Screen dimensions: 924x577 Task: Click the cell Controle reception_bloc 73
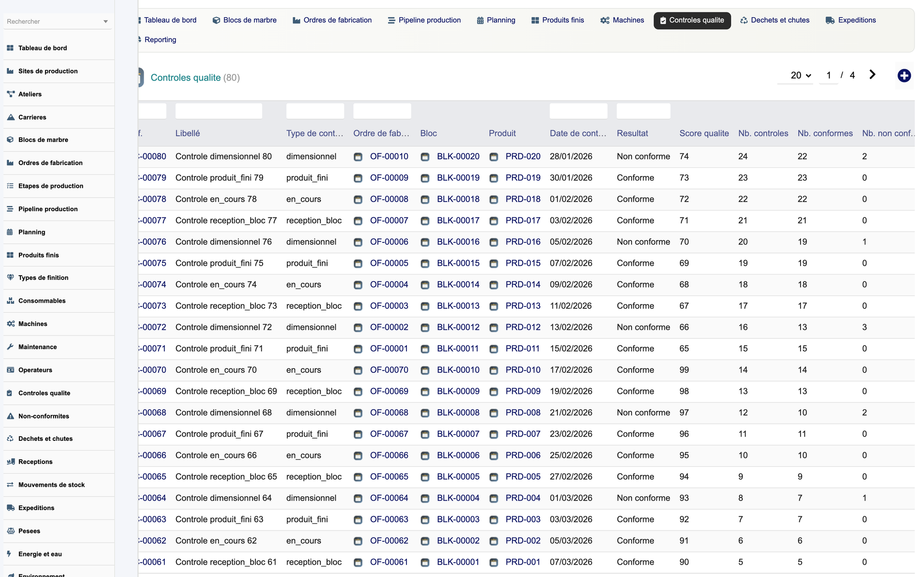point(226,306)
